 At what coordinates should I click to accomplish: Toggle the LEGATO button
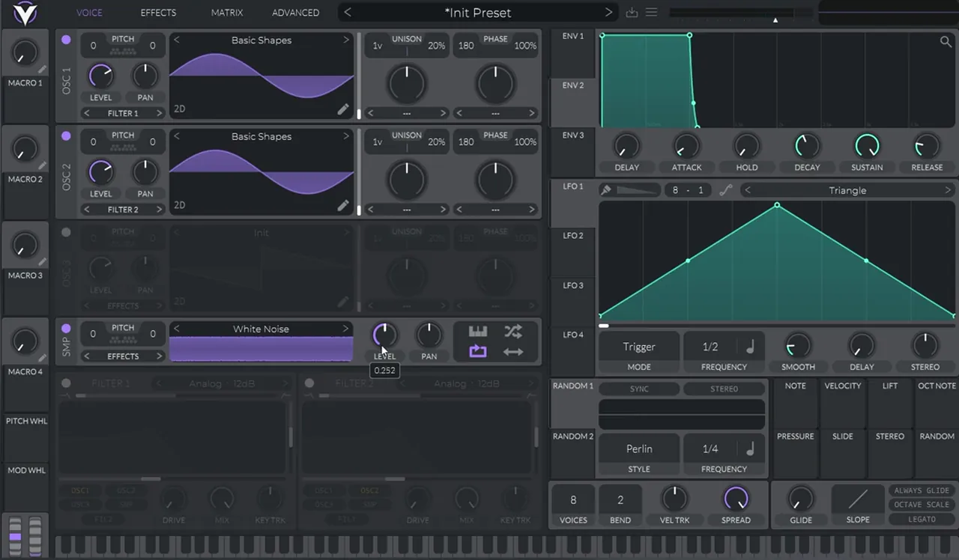922,519
